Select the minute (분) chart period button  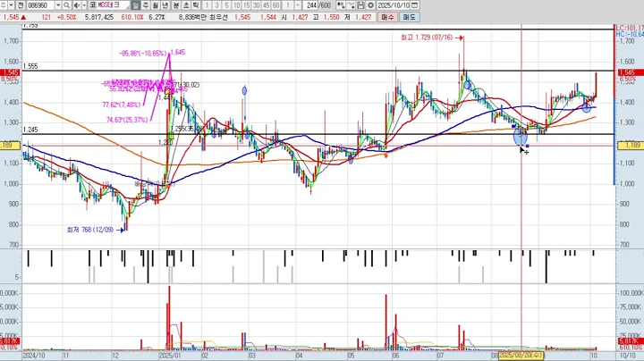[176, 5]
